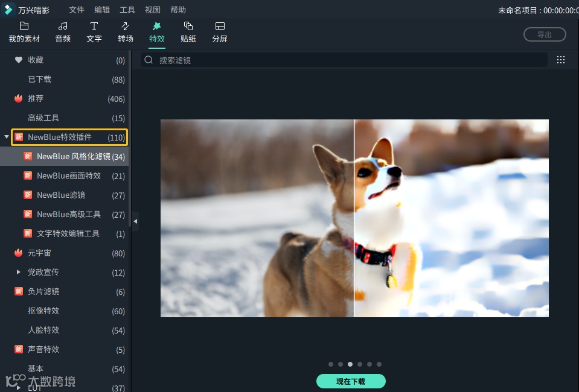Screen dimensions: 579x392
Task: Select the NewBlue特效插件 category
Action: coord(69,137)
